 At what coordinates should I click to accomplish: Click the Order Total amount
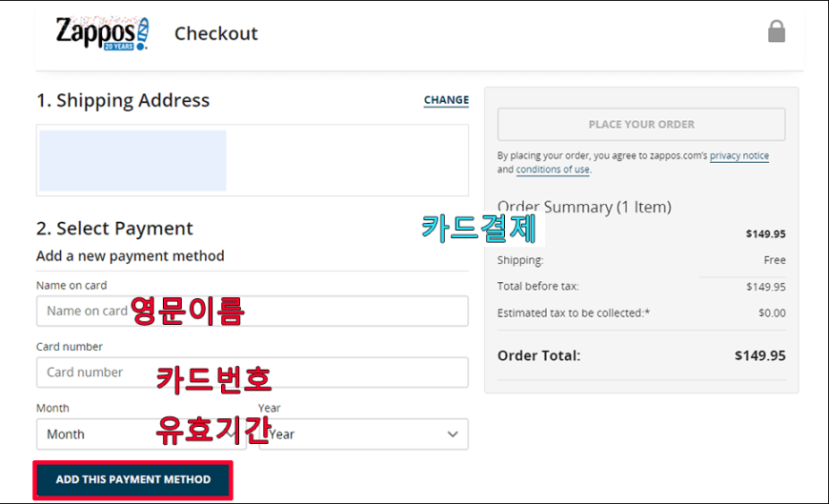(x=759, y=355)
